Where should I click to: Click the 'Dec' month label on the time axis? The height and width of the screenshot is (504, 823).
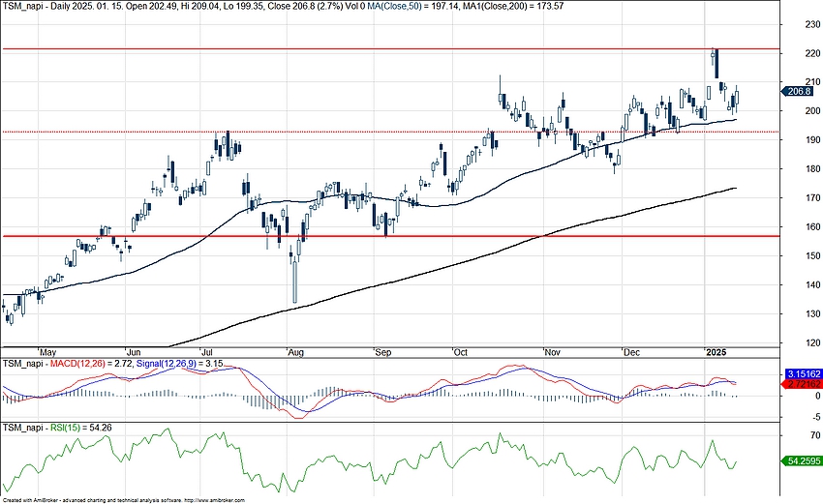click(631, 352)
